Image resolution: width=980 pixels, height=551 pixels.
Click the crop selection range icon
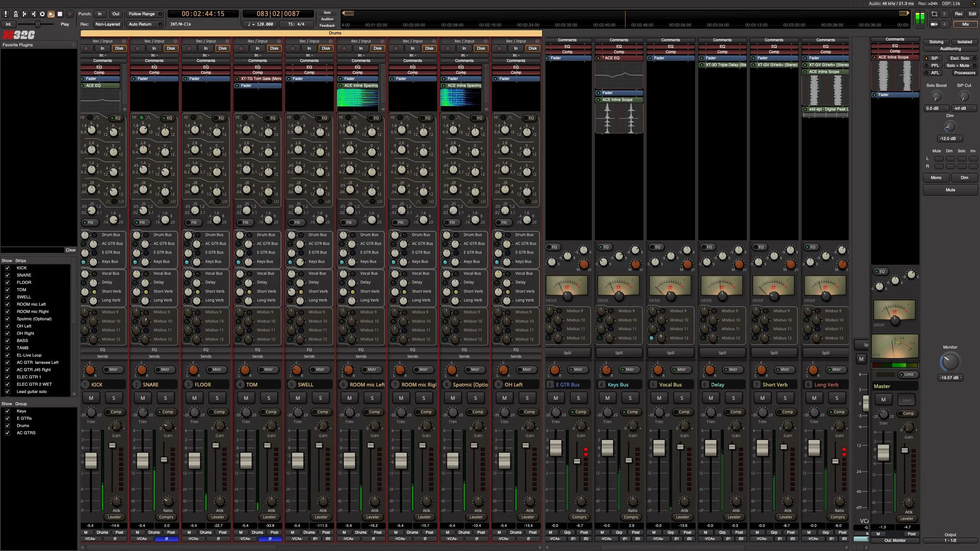click(934, 14)
